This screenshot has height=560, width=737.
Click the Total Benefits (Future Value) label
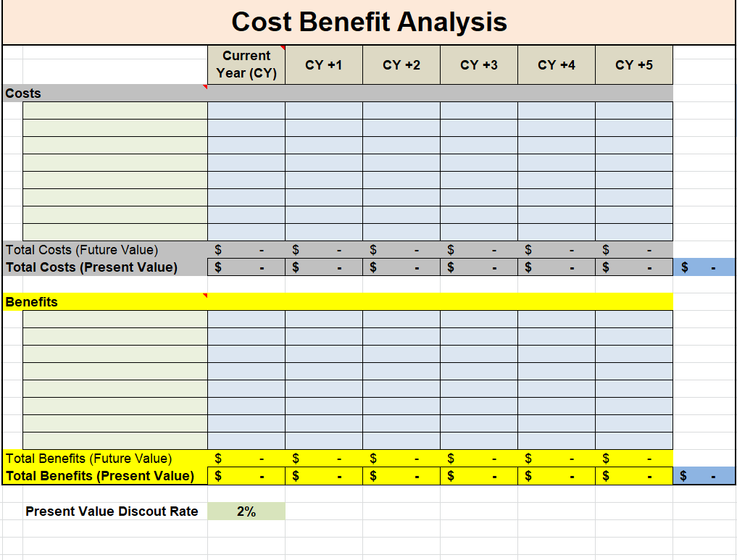click(x=88, y=459)
